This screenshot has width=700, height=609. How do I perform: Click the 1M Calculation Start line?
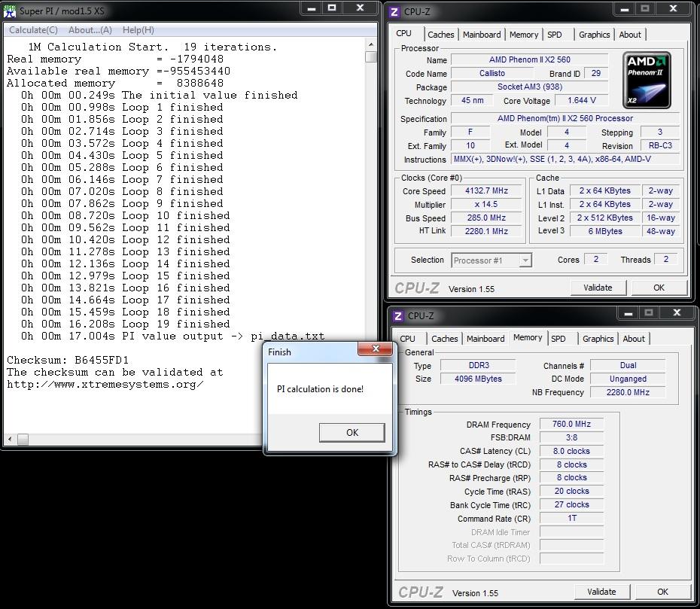[152, 47]
